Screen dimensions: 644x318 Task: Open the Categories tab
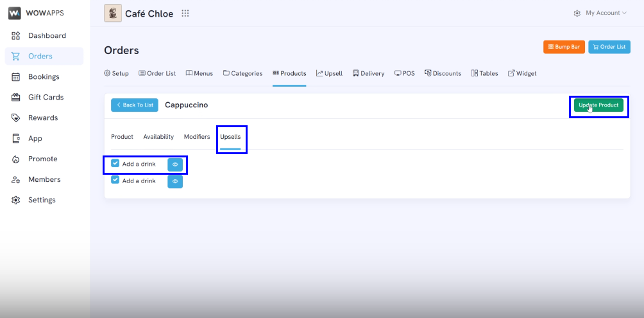[x=242, y=73]
